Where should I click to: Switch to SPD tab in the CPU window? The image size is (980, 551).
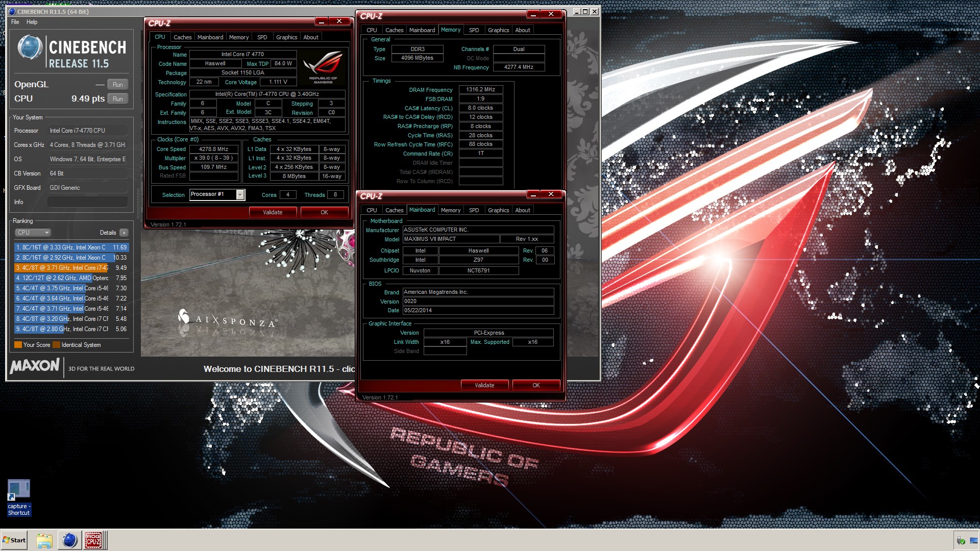[x=262, y=37]
